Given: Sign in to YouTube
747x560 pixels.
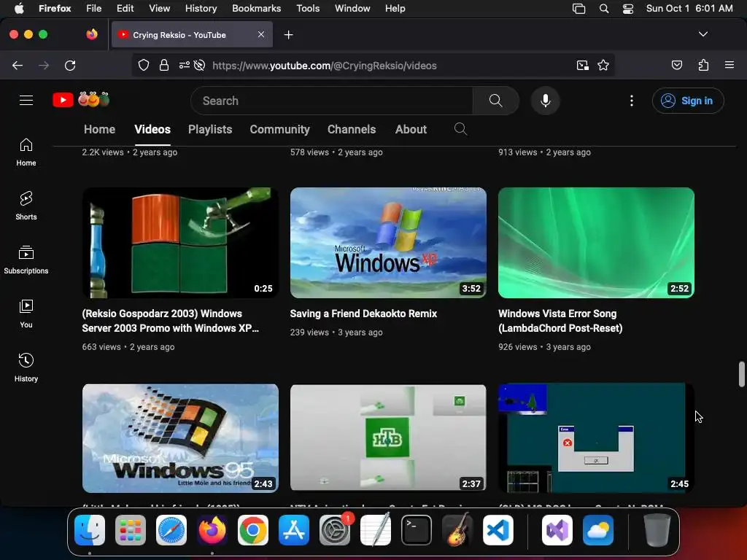Looking at the screenshot, I should (x=688, y=101).
